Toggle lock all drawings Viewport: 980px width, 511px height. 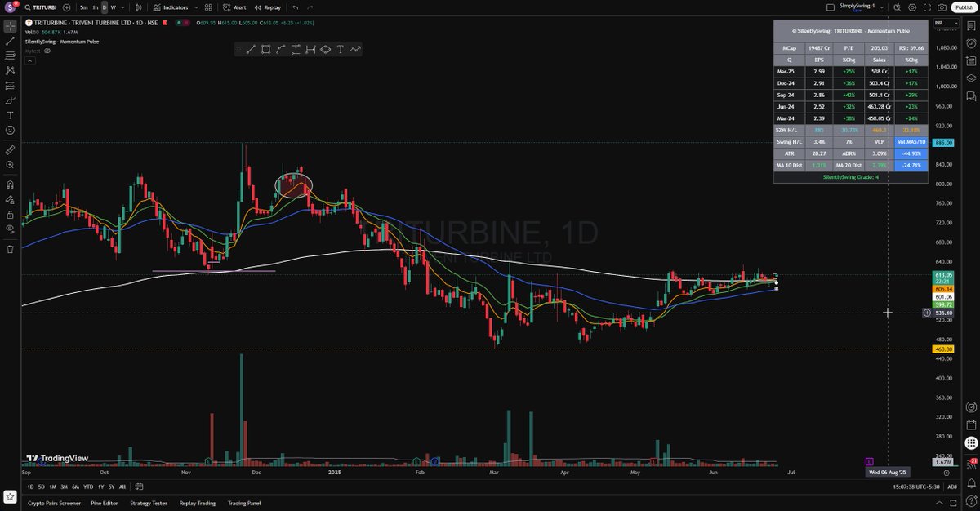(x=10, y=215)
